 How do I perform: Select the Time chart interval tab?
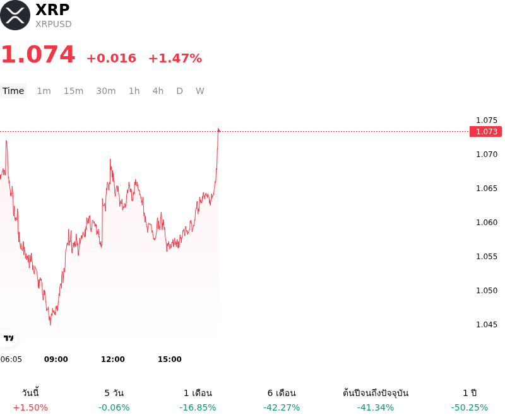coord(13,91)
